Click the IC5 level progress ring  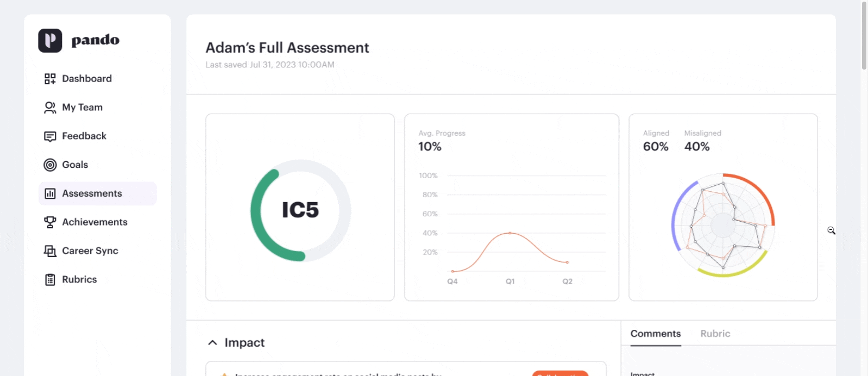tap(300, 210)
